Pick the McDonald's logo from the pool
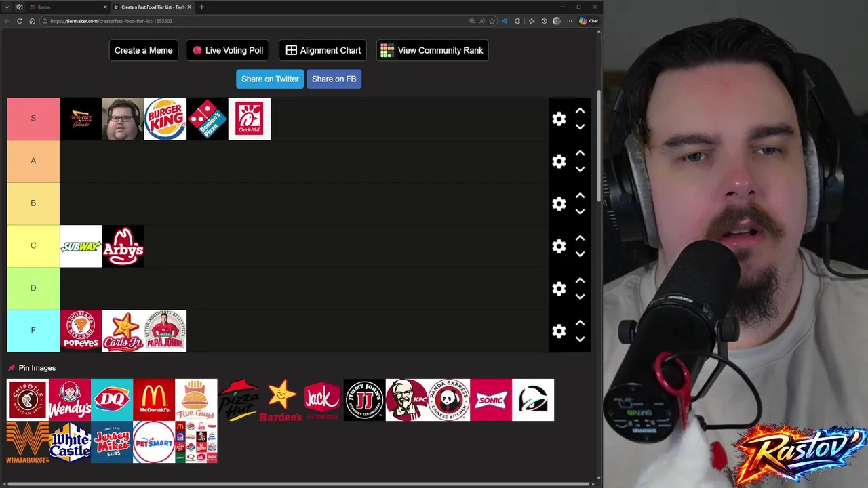Viewport: 868px width, 488px height. tap(154, 400)
